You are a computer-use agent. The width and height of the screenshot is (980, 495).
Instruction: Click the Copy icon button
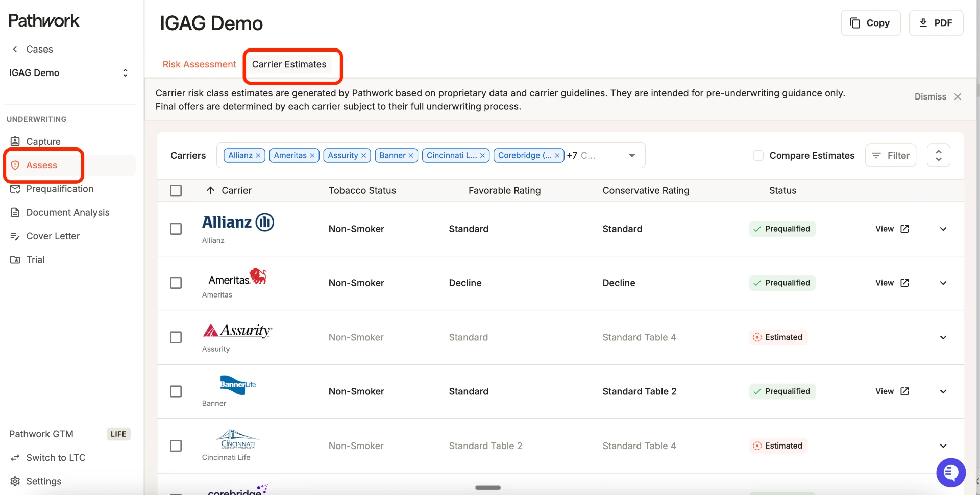click(x=870, y=23)
